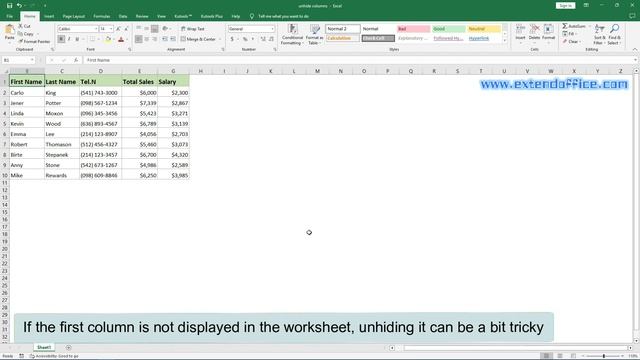Toggle Italic formatting
The width and height of the screenshot is (640, 360).
[x=69, y=39]
